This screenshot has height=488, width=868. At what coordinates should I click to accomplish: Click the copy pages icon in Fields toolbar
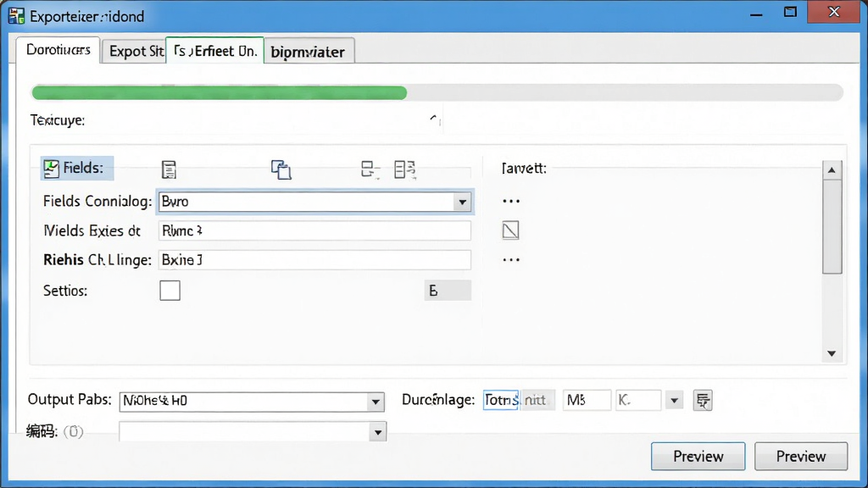tap(281, 169)
